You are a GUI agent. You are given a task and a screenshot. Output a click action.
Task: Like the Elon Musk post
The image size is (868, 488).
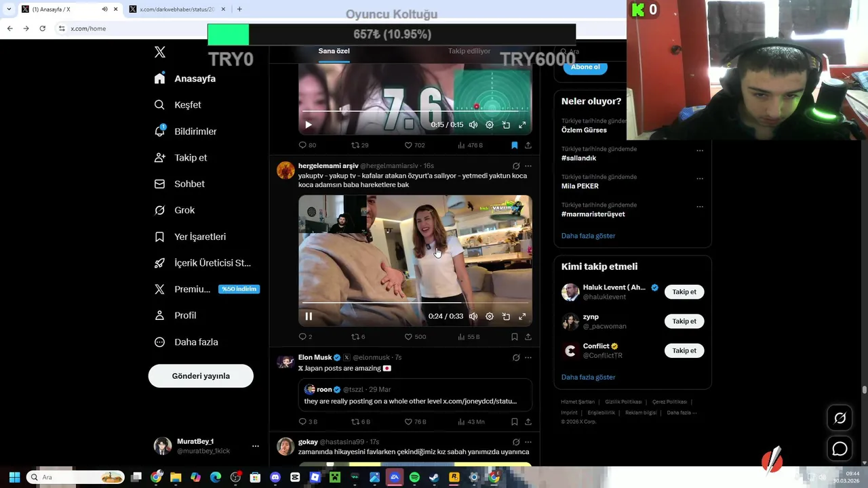click(x=415, y=422)
